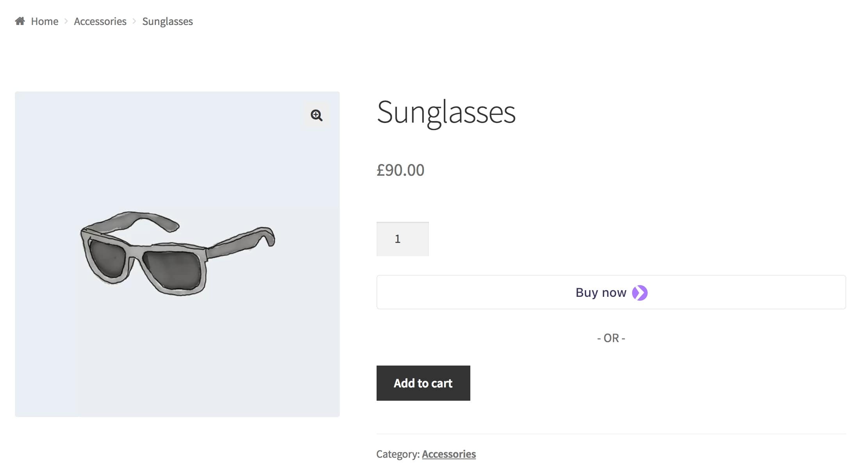This screenshot has height=471, width=868.
Task: Click the Sunglasses product title heading
Action: [446, 112]
